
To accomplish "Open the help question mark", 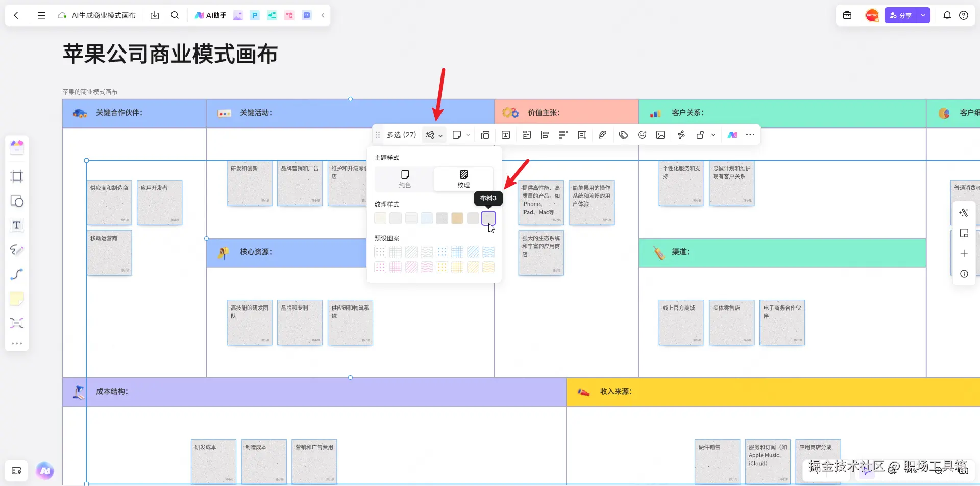I will pyautogui.click(x=964, y=15).
